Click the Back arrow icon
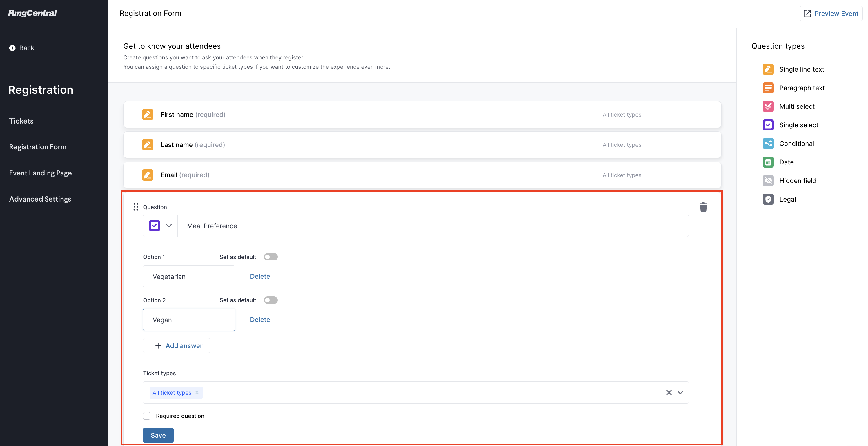This screenshot has width=868, height=446. (x=12, y=48)
